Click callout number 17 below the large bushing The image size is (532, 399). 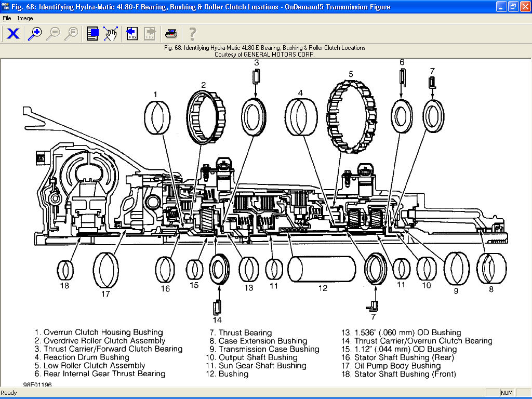(105, 294)
